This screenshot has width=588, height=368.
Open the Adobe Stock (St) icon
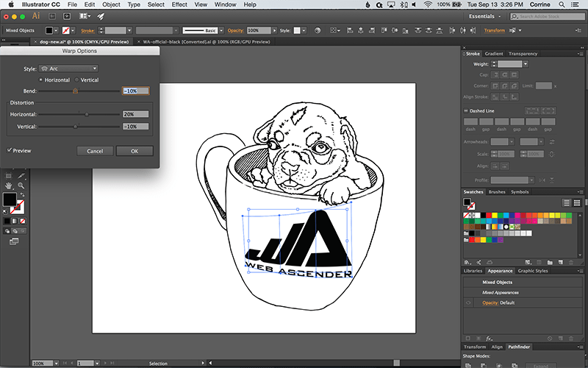pos(67,16)
